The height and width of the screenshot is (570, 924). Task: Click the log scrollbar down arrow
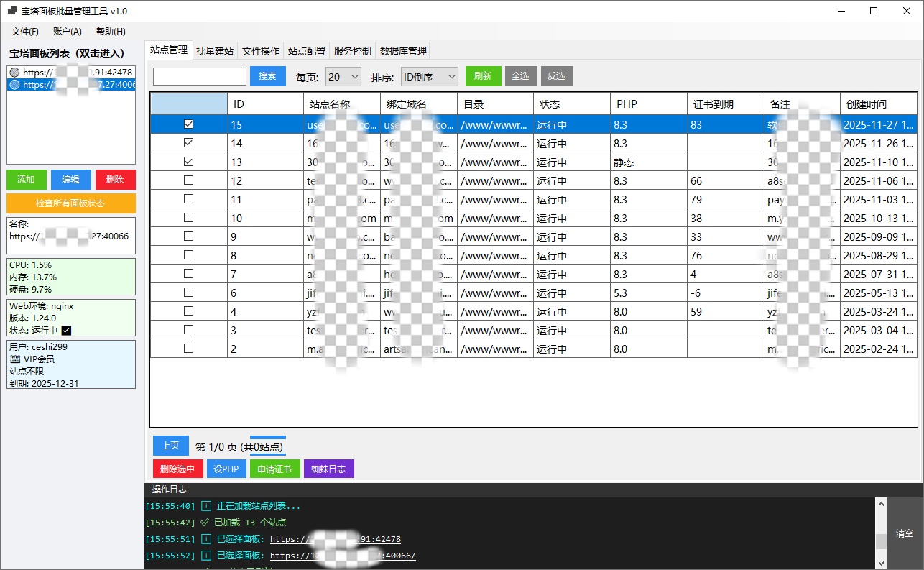(x=881, y=562)
